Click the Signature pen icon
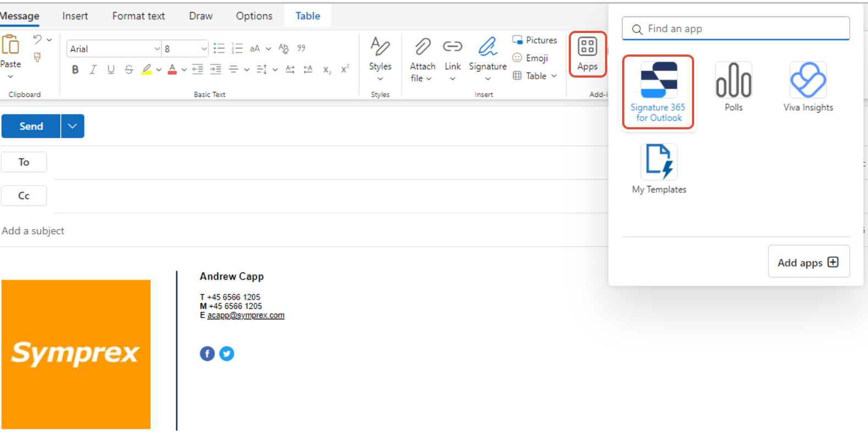 point(487,46)
